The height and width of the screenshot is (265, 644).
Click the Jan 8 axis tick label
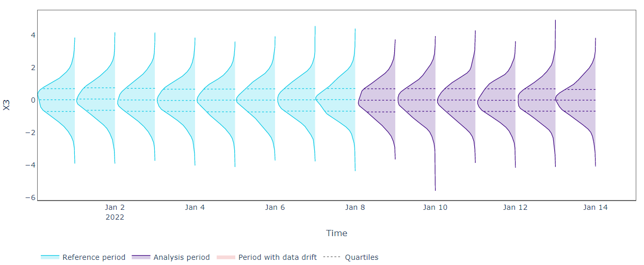point(355,207)
